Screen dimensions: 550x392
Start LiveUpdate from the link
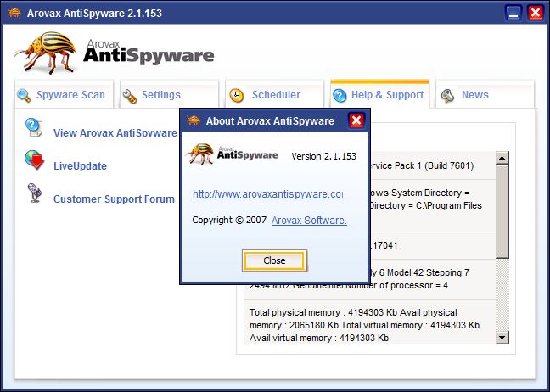(x=81, y=165)
